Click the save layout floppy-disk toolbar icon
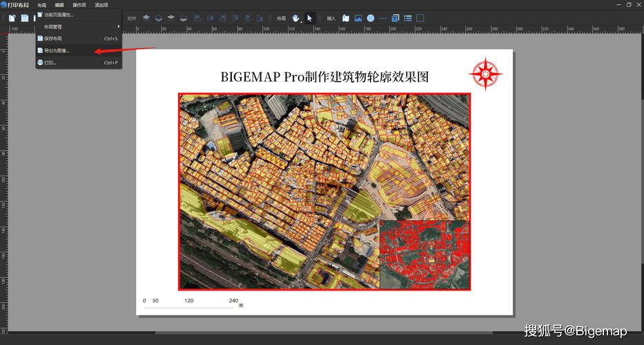Screen dimensions: 644x345 click(x=25, y=18)
